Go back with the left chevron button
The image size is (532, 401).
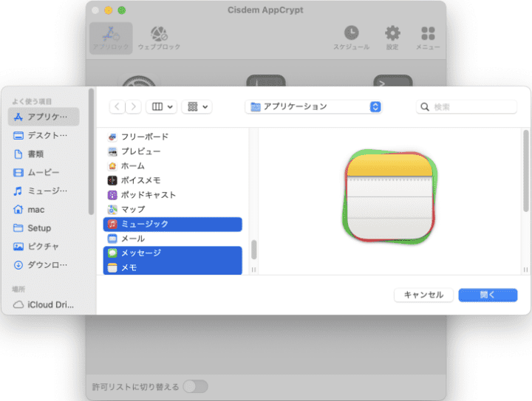(x=117, y=107)
